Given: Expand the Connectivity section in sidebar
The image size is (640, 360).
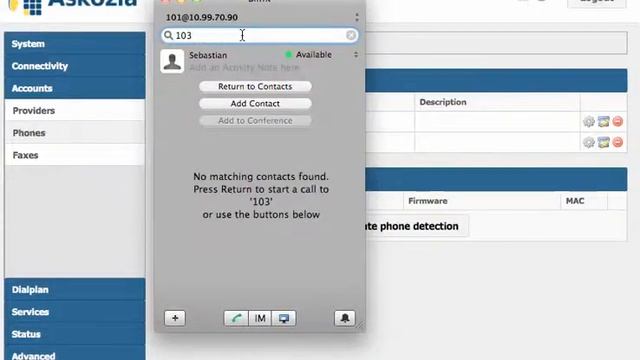Looking at the screenshot, I should (75, 66).
